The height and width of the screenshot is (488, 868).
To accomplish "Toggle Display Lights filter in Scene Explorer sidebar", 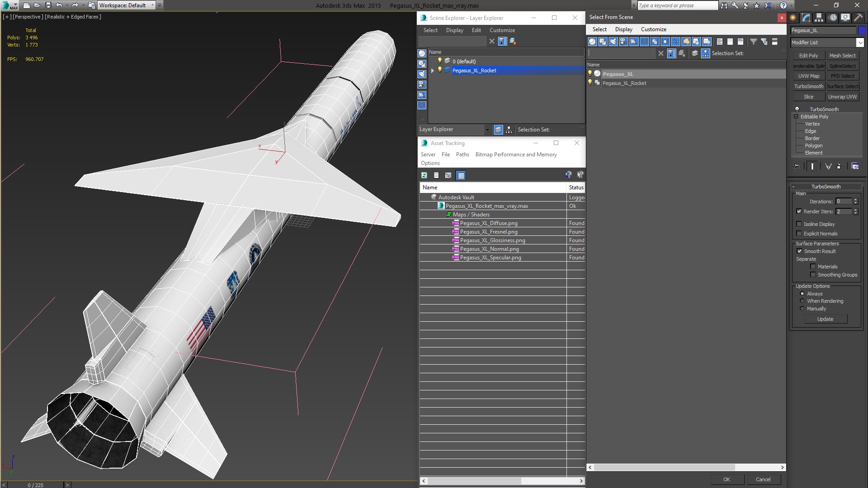I will [422, 74].
